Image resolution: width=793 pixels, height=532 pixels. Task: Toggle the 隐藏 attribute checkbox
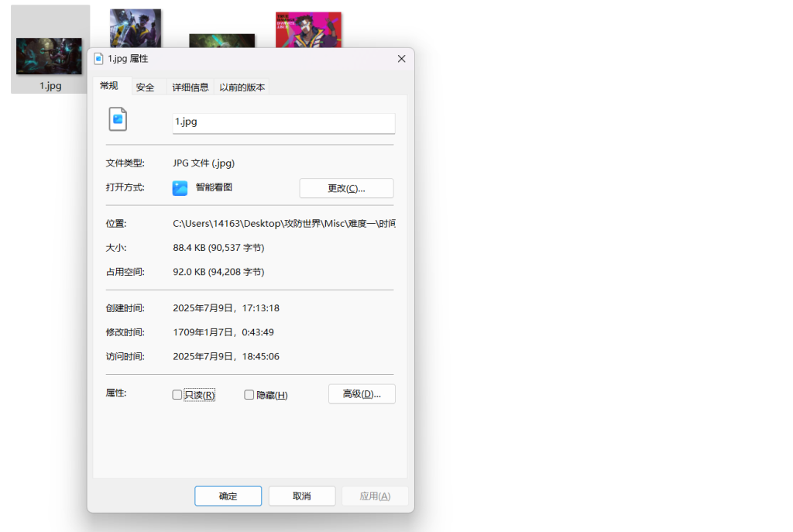tap(249, 395)
